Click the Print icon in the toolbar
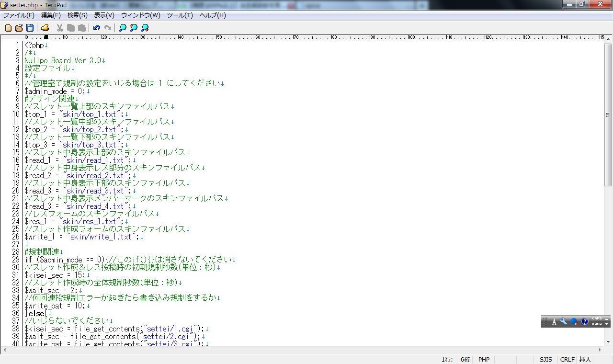The height and width of the screenshot is (364, 613). 45,28
